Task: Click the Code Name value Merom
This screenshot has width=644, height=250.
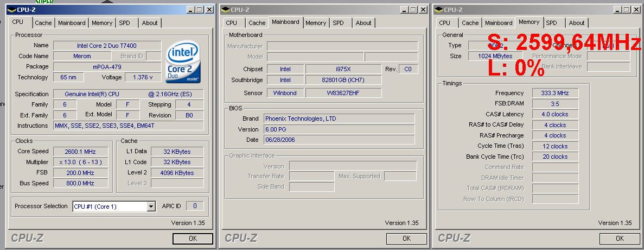Action: 82,57
